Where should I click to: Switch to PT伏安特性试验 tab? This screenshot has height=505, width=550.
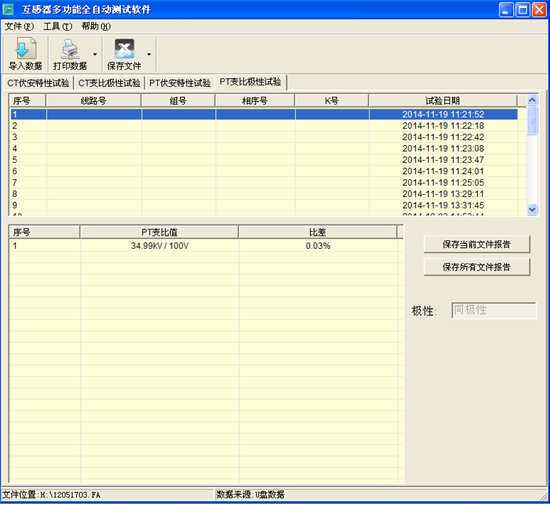click(180, 83)
